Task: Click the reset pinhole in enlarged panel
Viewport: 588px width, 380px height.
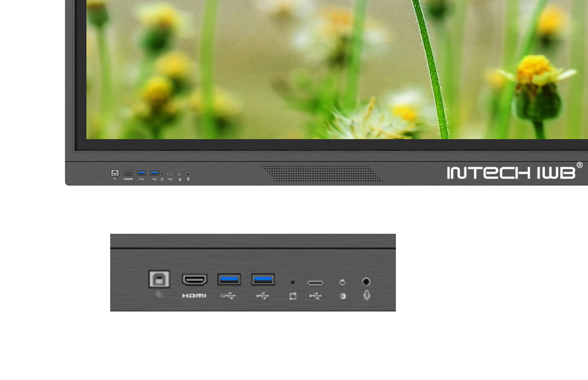Action: pyautogui.click(x=293, y=282)
